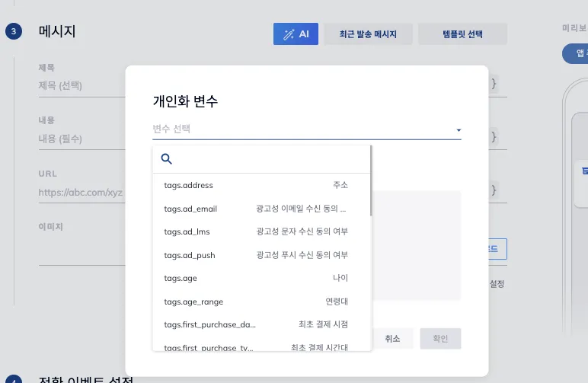This screenshot has height=383, width=588.
Task: Click the 내용 (필수) input field
Action: (81, 139)
